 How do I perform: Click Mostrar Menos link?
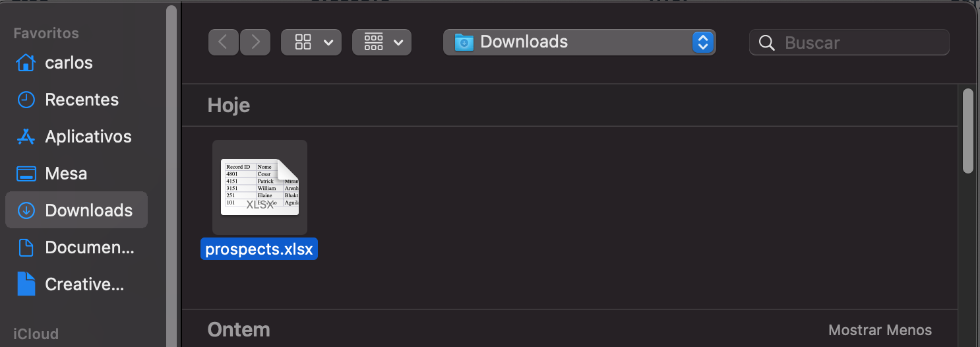pos(880,330)
